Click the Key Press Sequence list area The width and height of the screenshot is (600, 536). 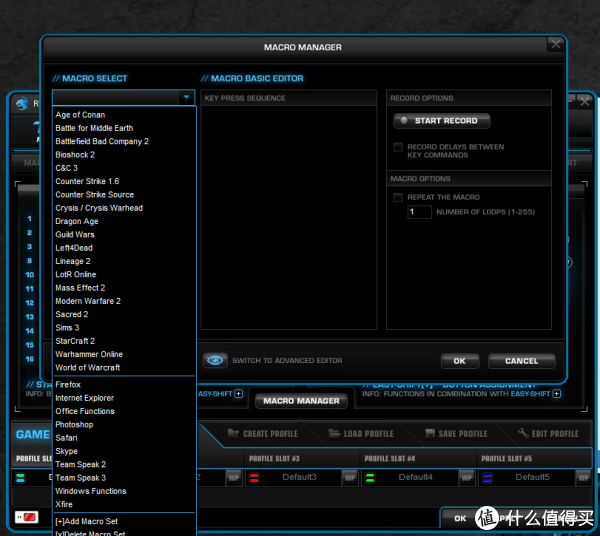289,217
